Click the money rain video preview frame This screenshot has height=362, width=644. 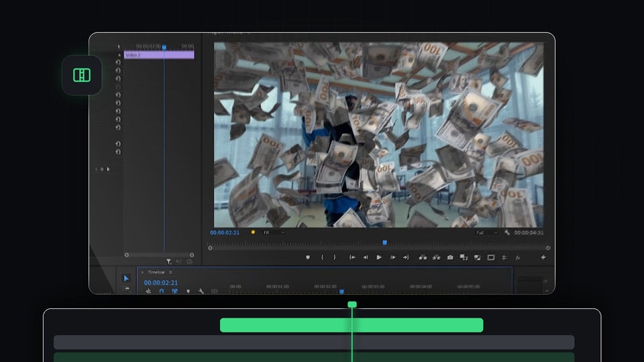[378, 135]
